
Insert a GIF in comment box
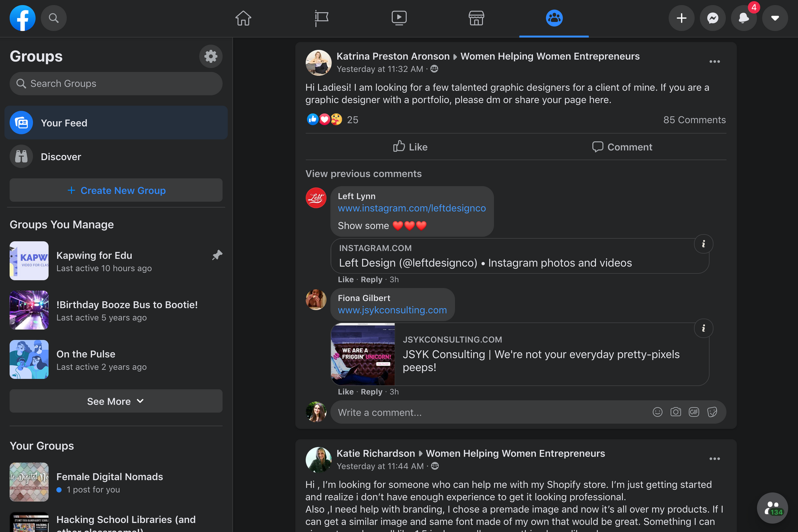coord(694,412)
